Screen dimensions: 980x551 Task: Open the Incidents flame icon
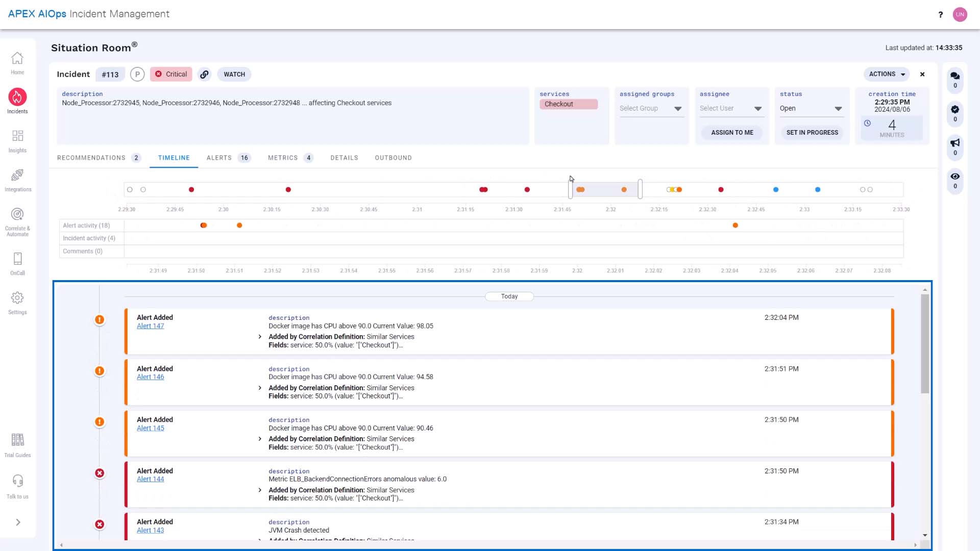point(17,97)
